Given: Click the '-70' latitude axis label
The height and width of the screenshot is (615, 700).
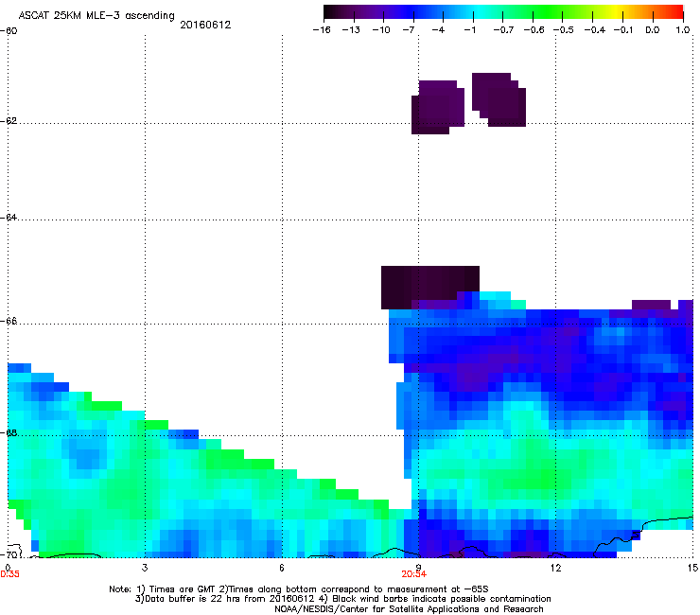Looking at the screenshot, I should (x=9, y=554).
